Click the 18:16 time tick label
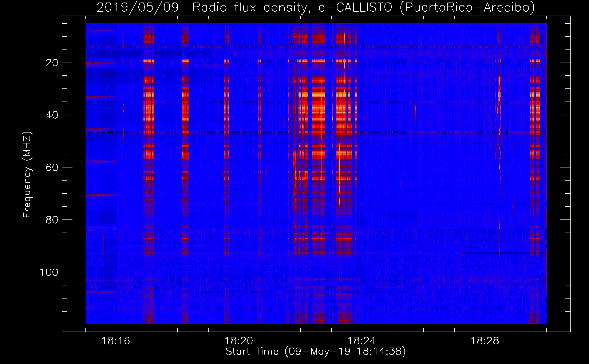This screenshot has width=589, height=364. [116, 341]
